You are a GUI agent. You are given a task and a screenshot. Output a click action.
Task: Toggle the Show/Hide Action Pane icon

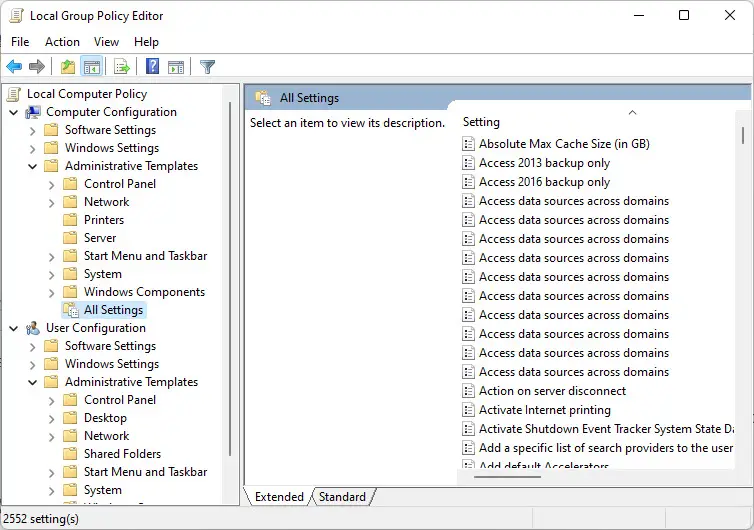pyautogui.click(x=176, y=67)
